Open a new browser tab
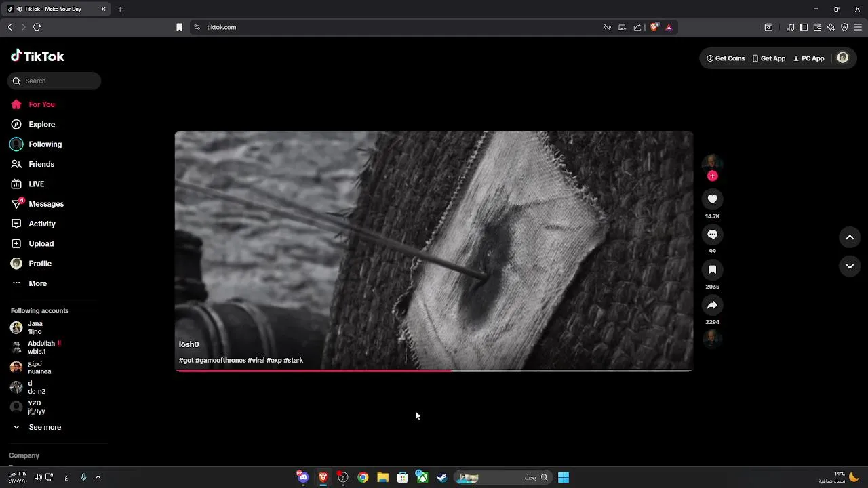This screenshot has height=488, width=868. (x=120, y=9)
